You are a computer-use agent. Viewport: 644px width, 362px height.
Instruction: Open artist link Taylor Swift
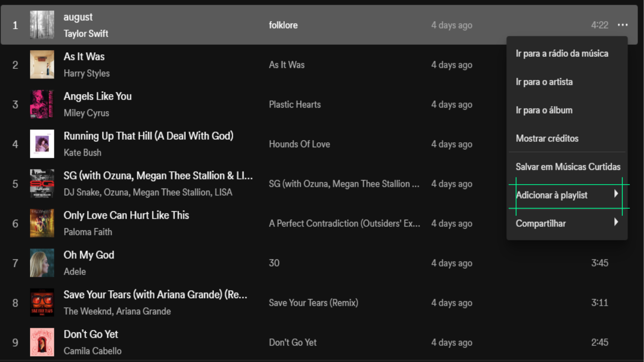click(x=86, y=34)
